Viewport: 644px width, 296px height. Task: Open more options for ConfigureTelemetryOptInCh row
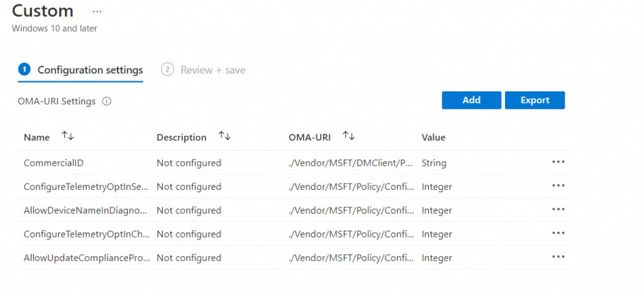pos(558,233)
